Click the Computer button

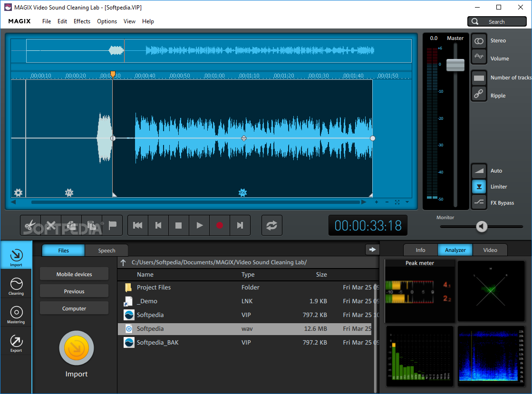[74, 308]
